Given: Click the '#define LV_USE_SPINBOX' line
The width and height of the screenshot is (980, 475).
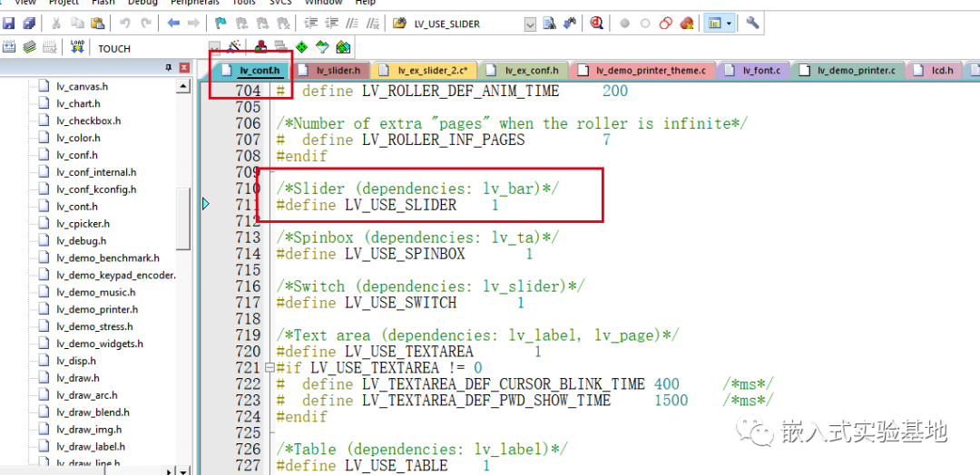Looking at the screenshot, I should pyautogui.click(x=405, y=254).
